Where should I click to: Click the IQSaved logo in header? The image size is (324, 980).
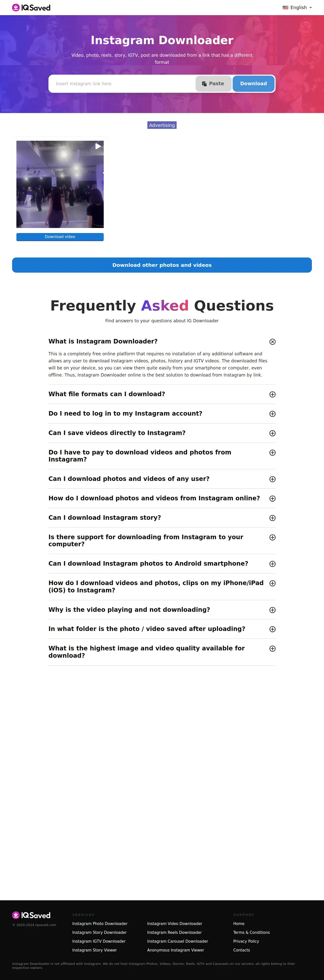point(31,8)
